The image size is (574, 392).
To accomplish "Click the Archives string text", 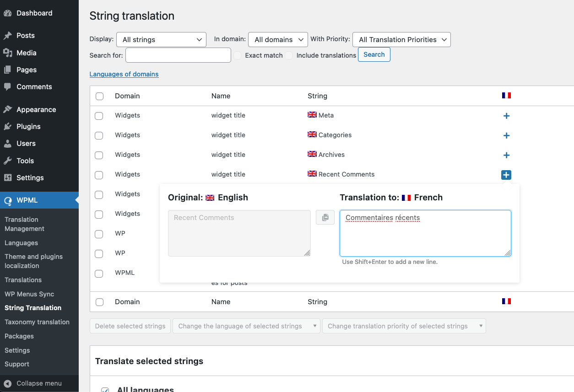I will 331,155.
